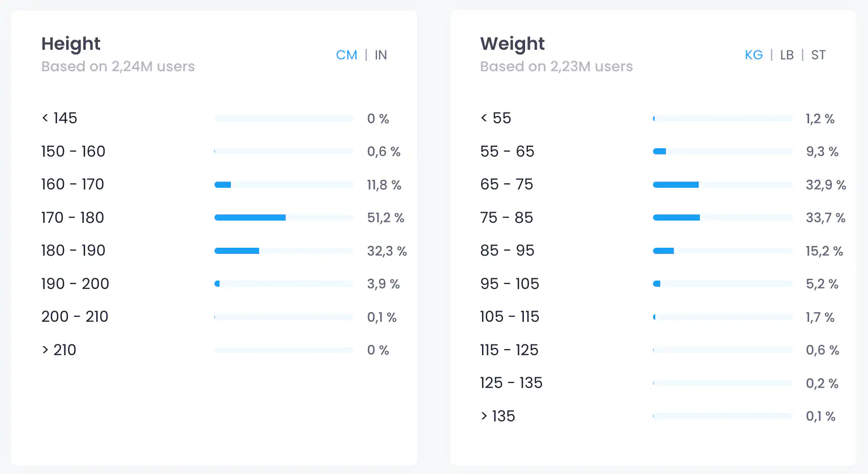Click the 51,2 % height percentage
This screenshot has height=474, width=868.
[385, 218]
